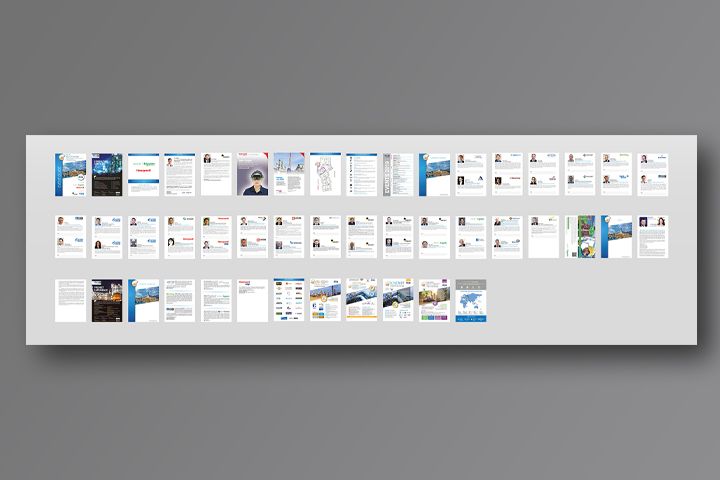This screenshot has width=720, height=480.
Task: Open the bulleted icon list page in first row
Action: pos(361,175)
